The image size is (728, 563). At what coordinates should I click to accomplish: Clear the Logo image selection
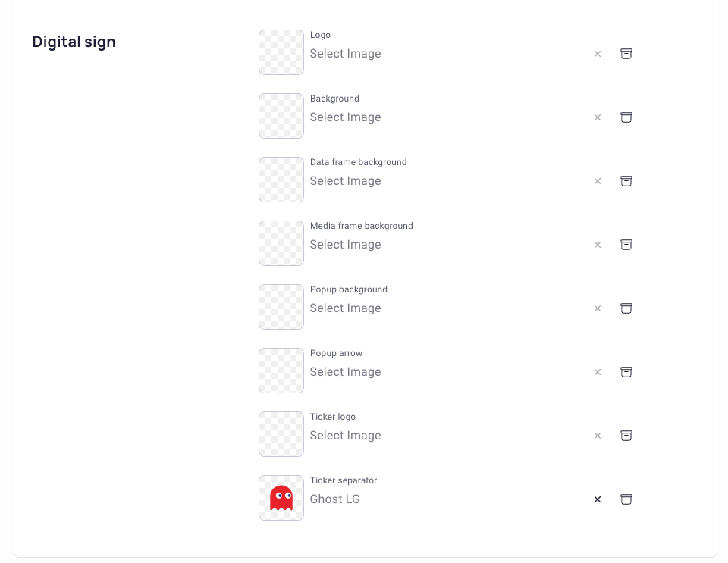point(598,54)
